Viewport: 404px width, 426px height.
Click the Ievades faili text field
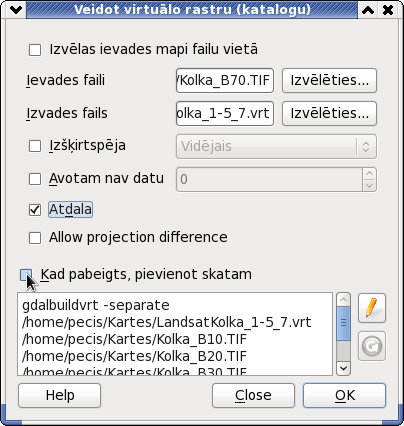[x=225, y=80]
